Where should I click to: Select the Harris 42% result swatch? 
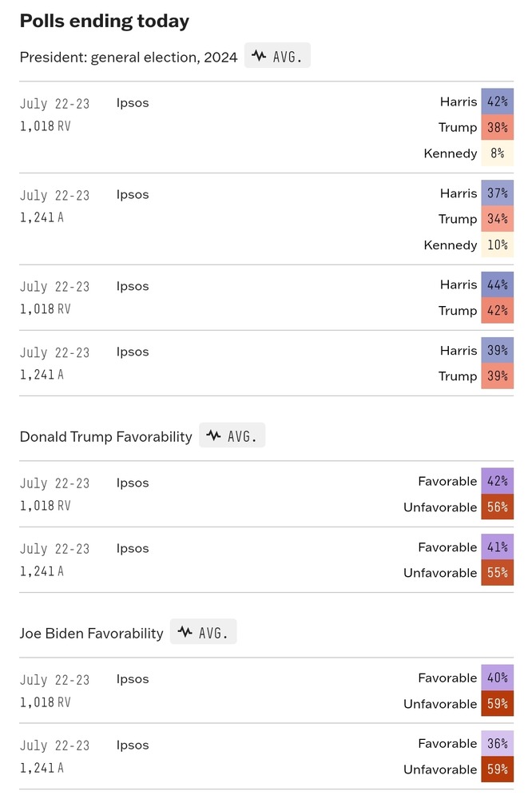pos(498,101)
